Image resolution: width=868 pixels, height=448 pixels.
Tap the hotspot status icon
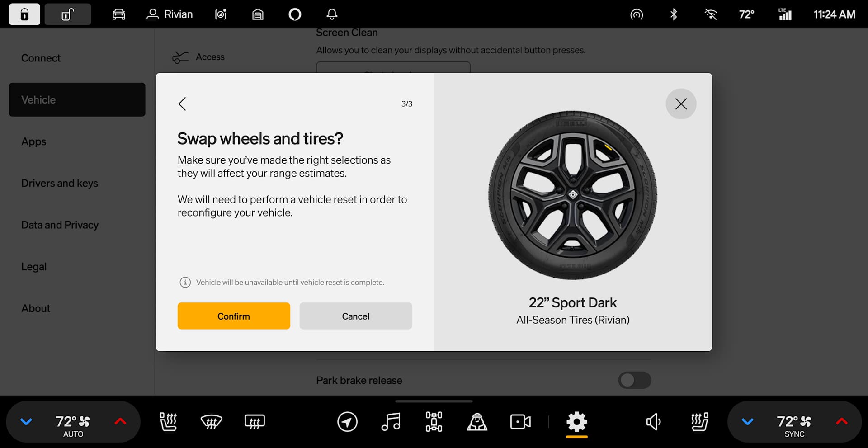[x=637, y=14]
